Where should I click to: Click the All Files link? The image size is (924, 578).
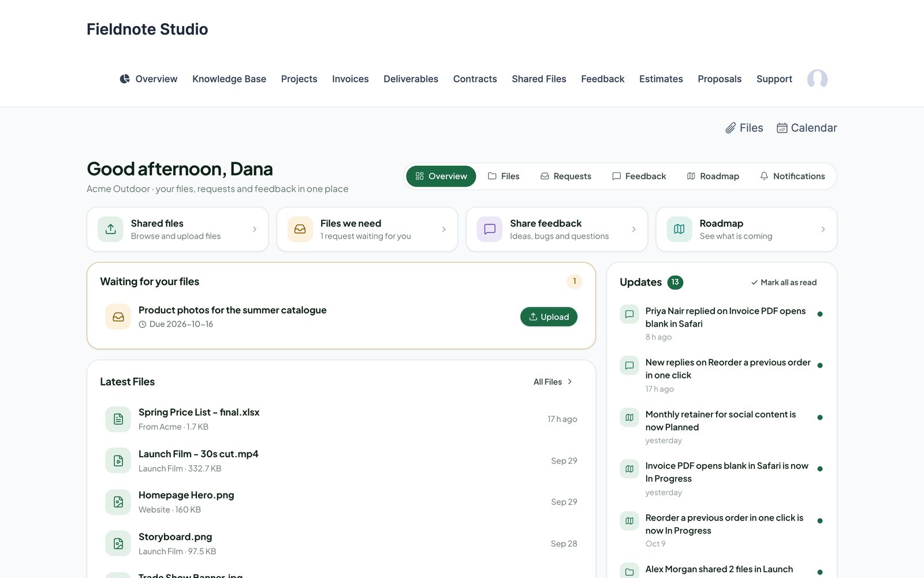click(x=553, y=381)
